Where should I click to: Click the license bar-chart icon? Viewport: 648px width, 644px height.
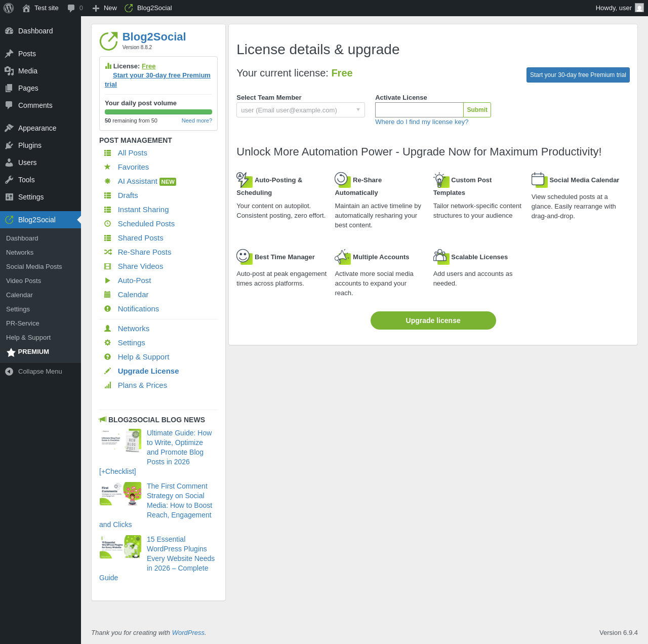coord(108,66)
